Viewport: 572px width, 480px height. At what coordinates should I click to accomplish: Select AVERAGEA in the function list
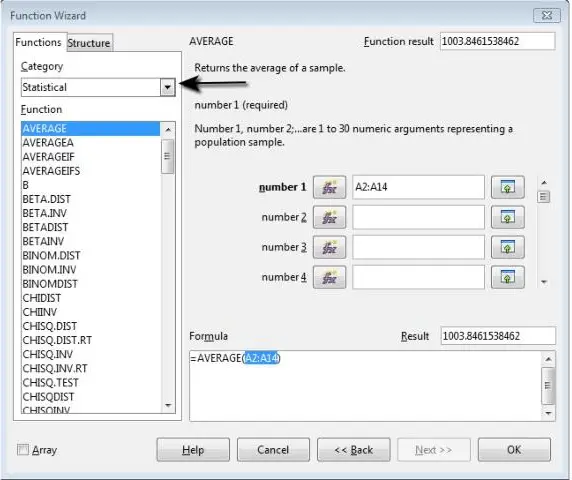pos(90,143)
